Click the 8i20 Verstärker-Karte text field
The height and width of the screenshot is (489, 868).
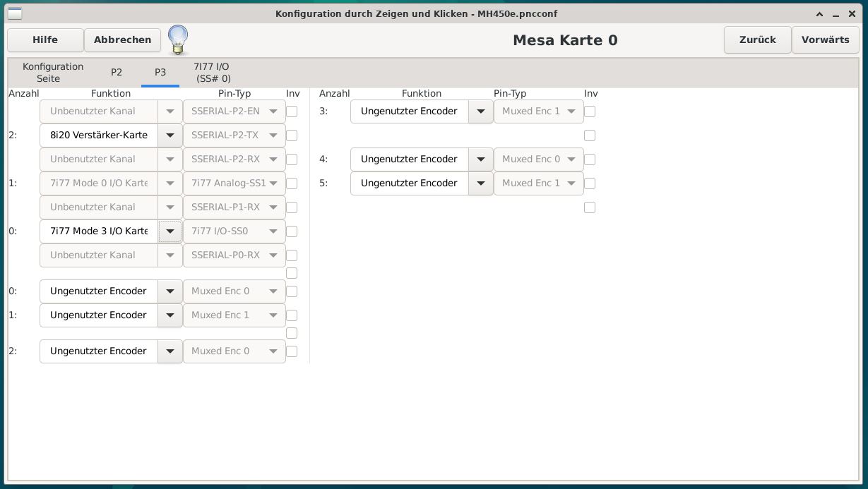(99, 135)
